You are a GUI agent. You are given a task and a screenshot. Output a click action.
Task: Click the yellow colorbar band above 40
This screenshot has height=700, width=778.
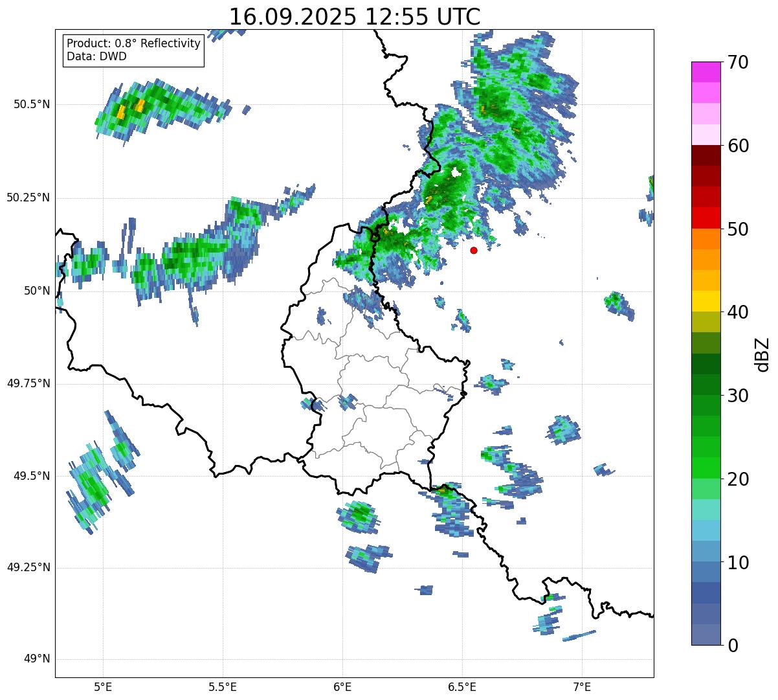(706, 301)
